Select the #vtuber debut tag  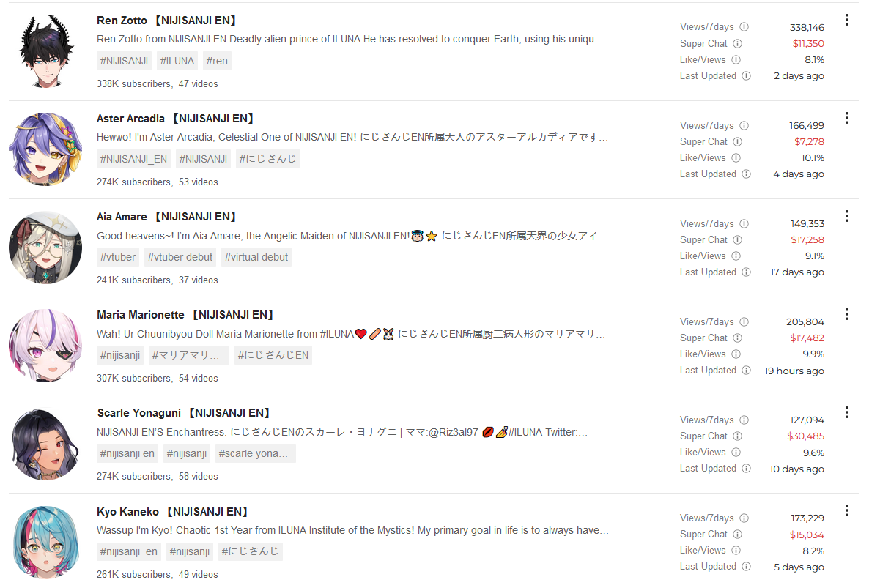click(180, 257)
